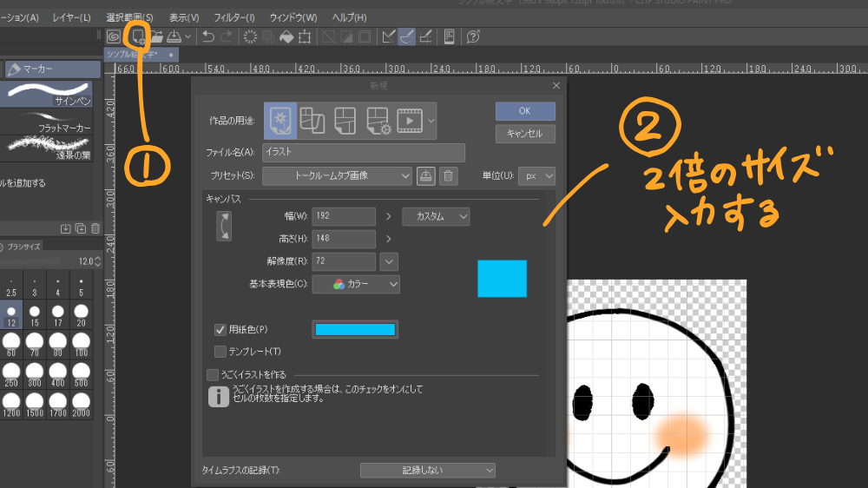The height and width of the screenshot is (488, 868).
Task: Click the Show selection border toolbar icon
Action: pyautogui.click(x=365, y=36)
